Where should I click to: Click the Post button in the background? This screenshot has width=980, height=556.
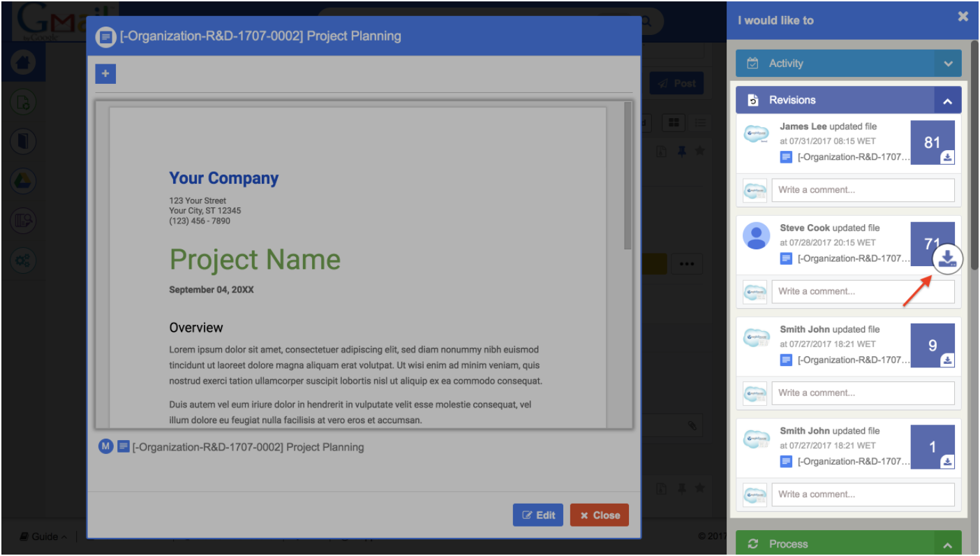pyautogui.click(x=676, y=83)
